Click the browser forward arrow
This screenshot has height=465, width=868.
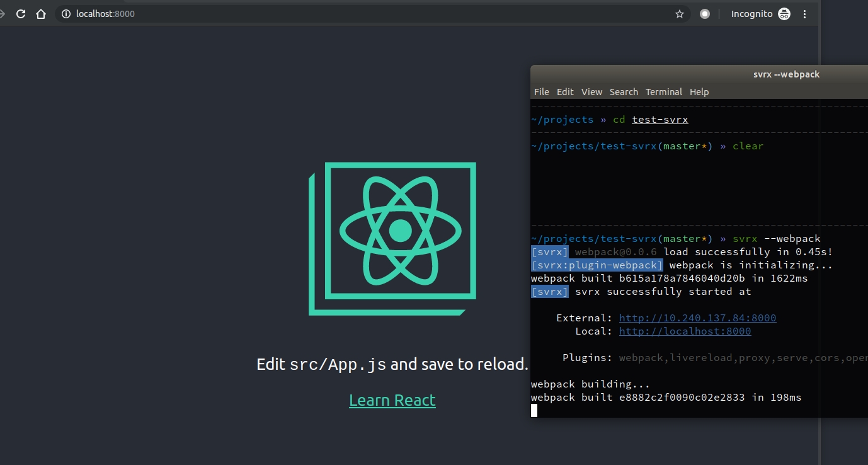pyautogui.click(x=3, y=14)
